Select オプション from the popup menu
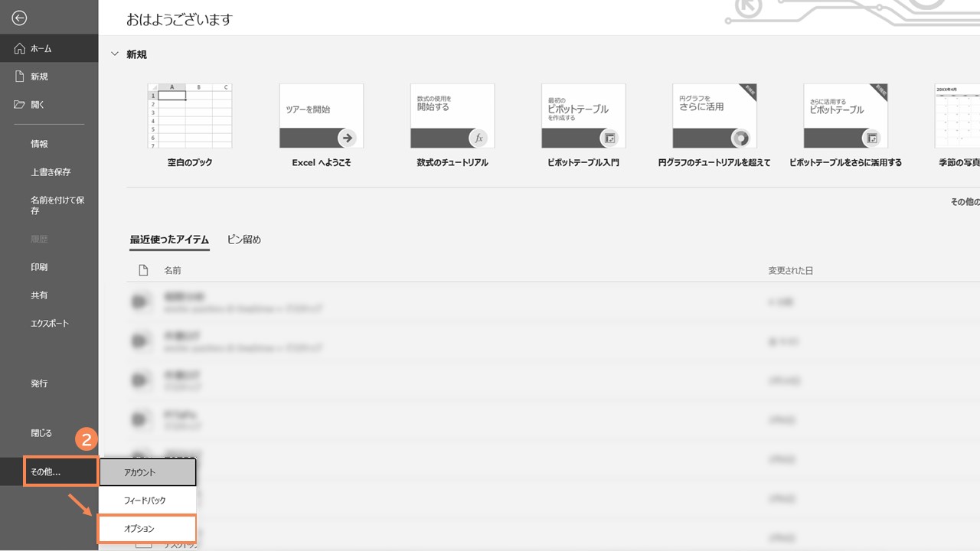Image resolution: width=980 pixels, height=551 pixels. [147, 529]
